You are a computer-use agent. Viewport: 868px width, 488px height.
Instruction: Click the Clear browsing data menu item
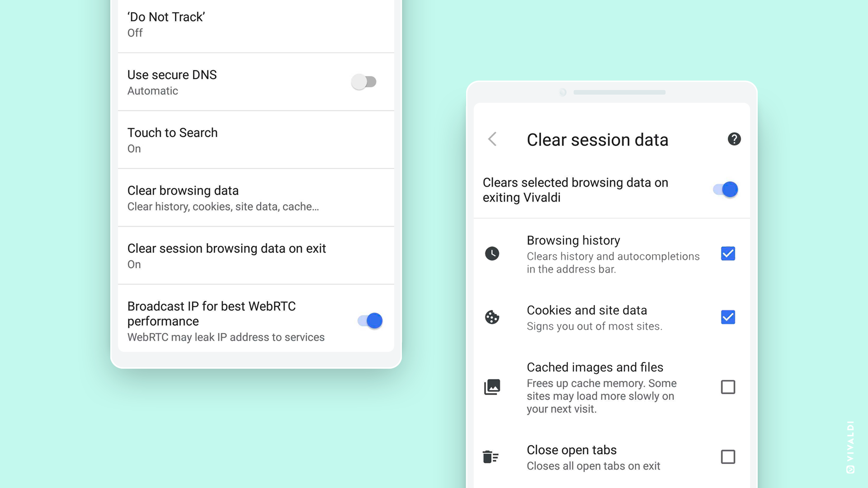[254, 197]
